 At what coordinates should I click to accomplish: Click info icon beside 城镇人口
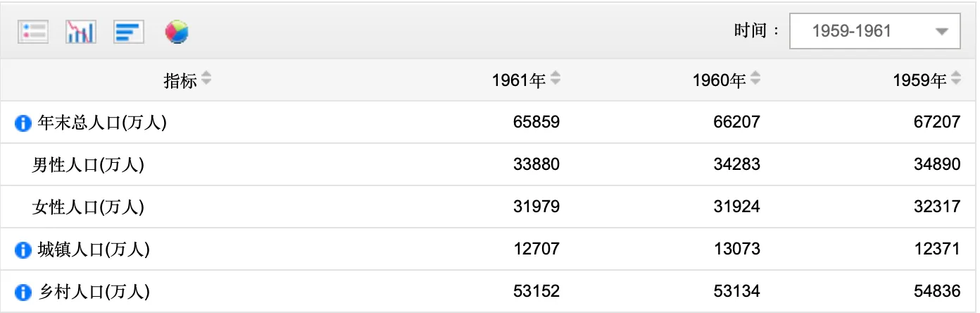pyautogui.click(x=23, y=250)
